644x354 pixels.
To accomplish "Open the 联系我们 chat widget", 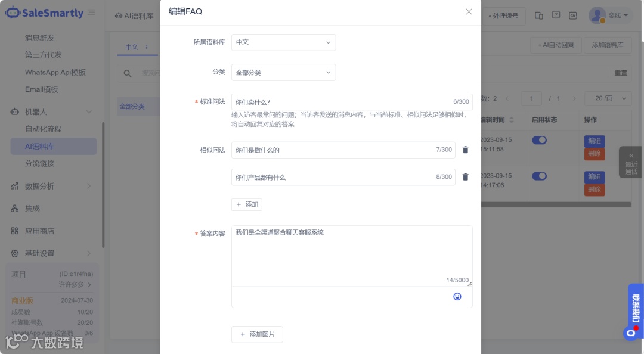I will 636,312.
